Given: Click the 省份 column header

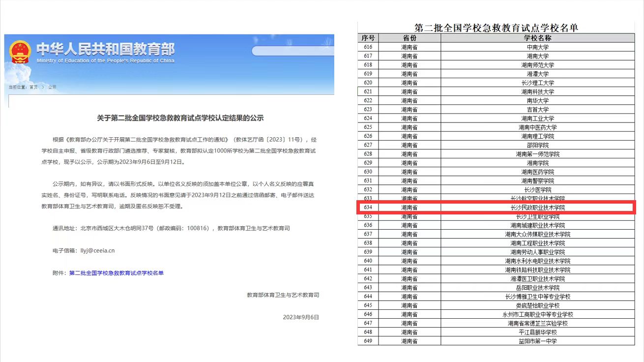Looking at the screenshot, I should coord(410,38).
